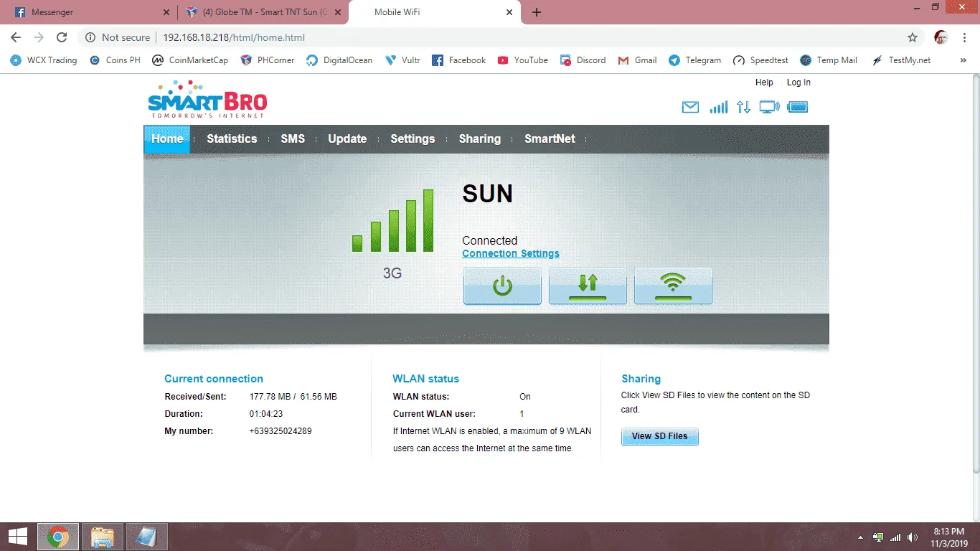The height and width of the screenshot is (551, 980).
Task: Click the large green signal bars graphic
Action: (392, 221)
